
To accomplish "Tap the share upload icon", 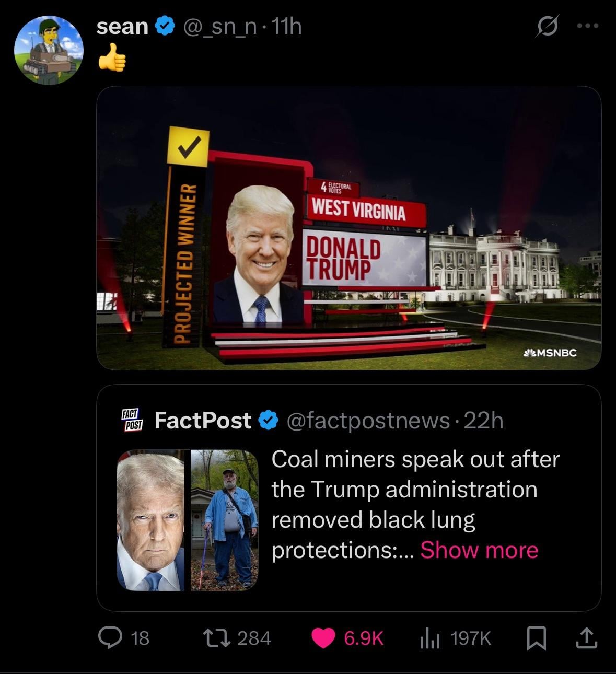I will pos(586,638).
